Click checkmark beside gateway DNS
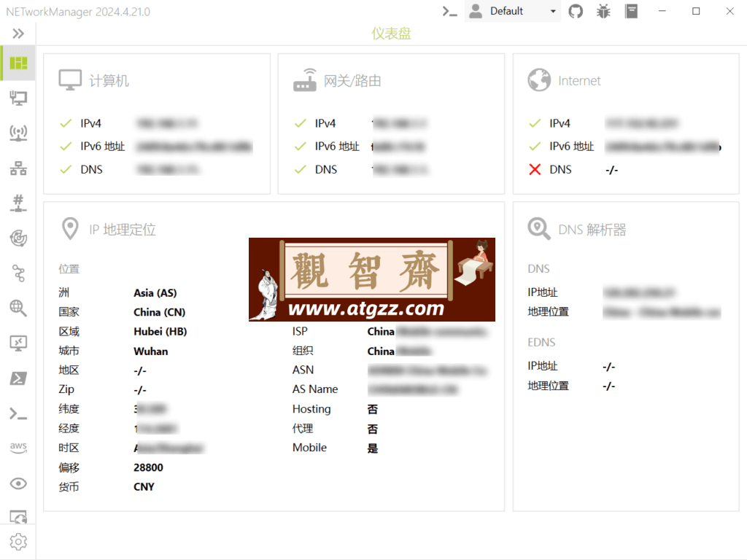The height and width of the screenshot is (560, 747). (300, 169)
